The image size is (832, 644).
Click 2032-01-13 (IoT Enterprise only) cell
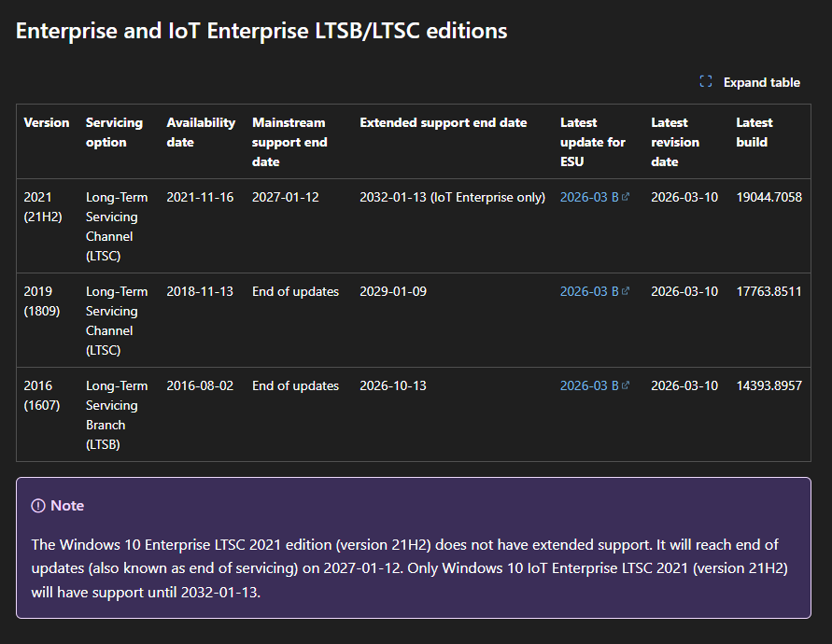point(453,197)
